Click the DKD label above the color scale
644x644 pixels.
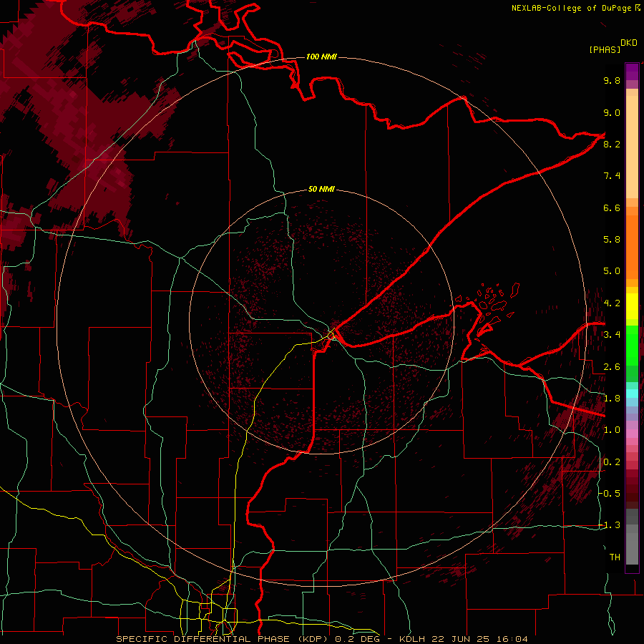click(629, 43)
